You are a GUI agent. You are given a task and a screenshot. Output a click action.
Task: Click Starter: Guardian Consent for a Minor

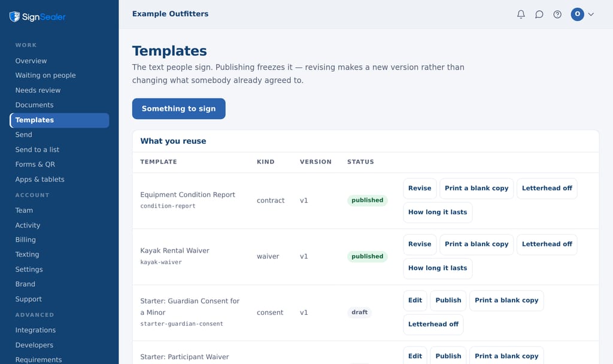[190, 307]
